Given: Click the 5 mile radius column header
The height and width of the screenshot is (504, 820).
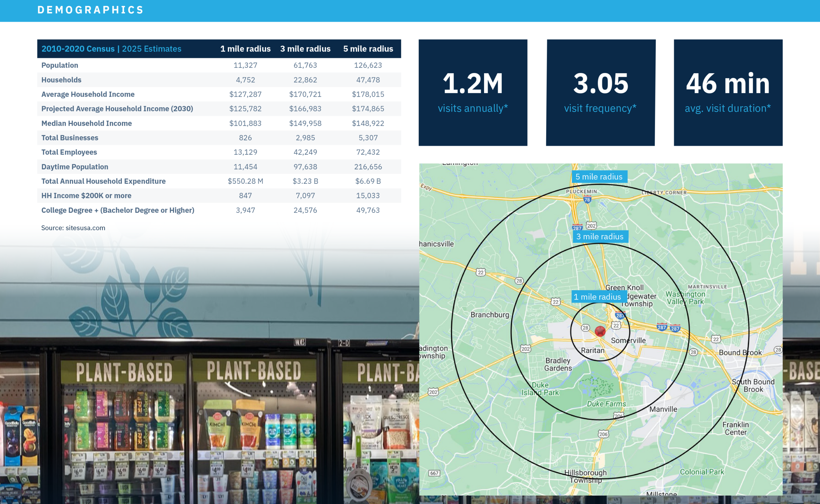Looking at the screenshot, I should (368, 49).
